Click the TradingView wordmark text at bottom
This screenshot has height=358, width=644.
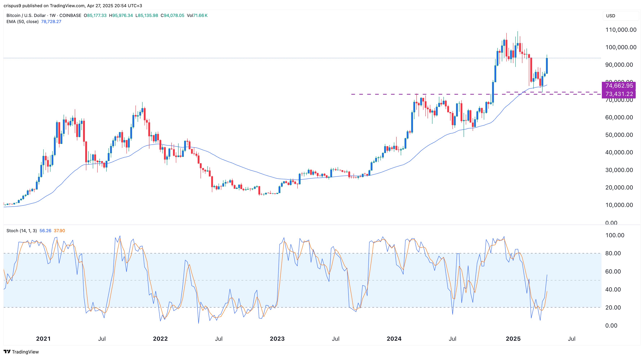(25, 352)
